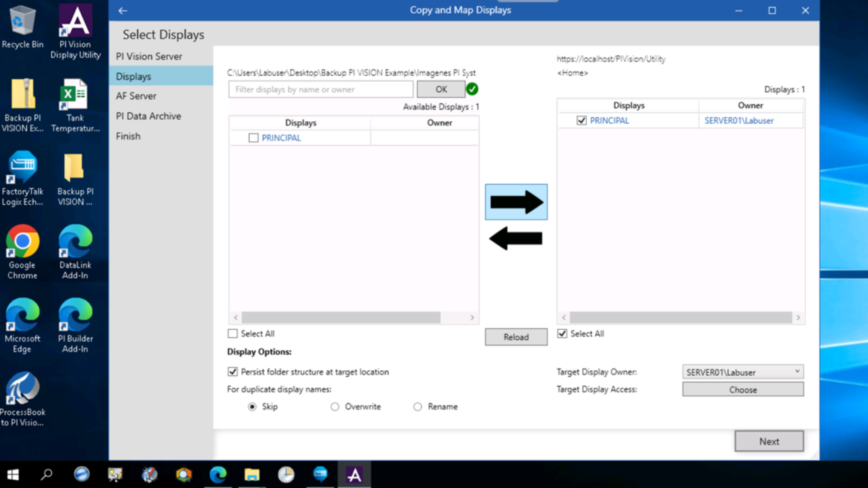This screenshot has width=868, height=488.
Task: Open PI Vision Display Utility desktop shortcut
Action: pyautogui.click(x=75, y=31)
